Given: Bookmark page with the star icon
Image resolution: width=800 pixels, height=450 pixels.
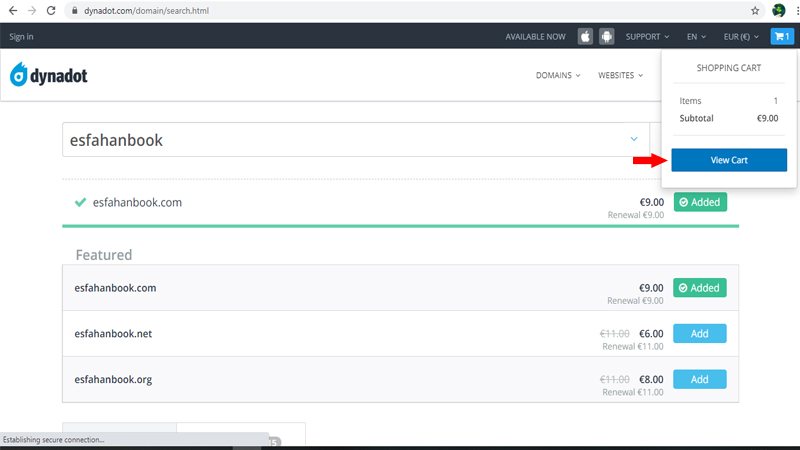Looking at the screenshot, I should [x=755, y=11].
